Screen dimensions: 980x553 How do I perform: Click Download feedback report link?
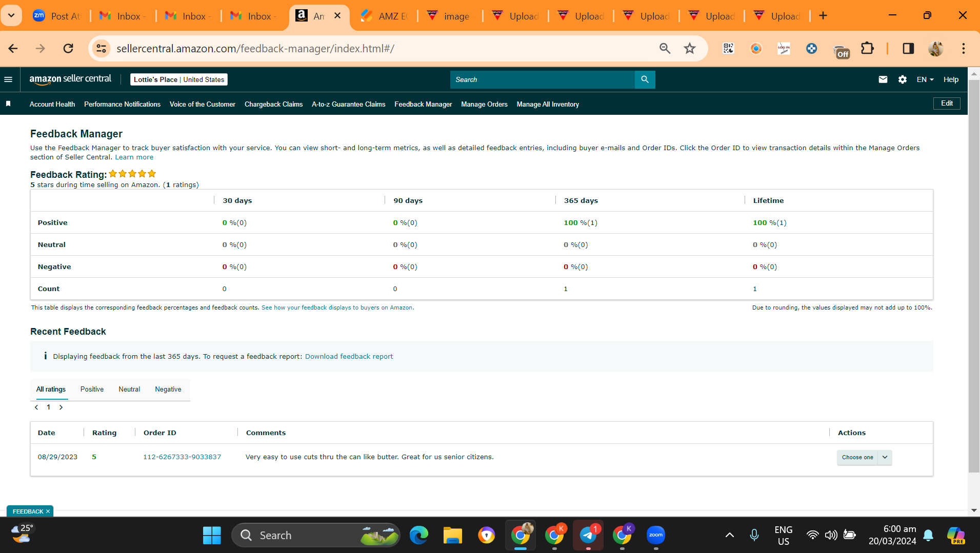click(349, 356)
